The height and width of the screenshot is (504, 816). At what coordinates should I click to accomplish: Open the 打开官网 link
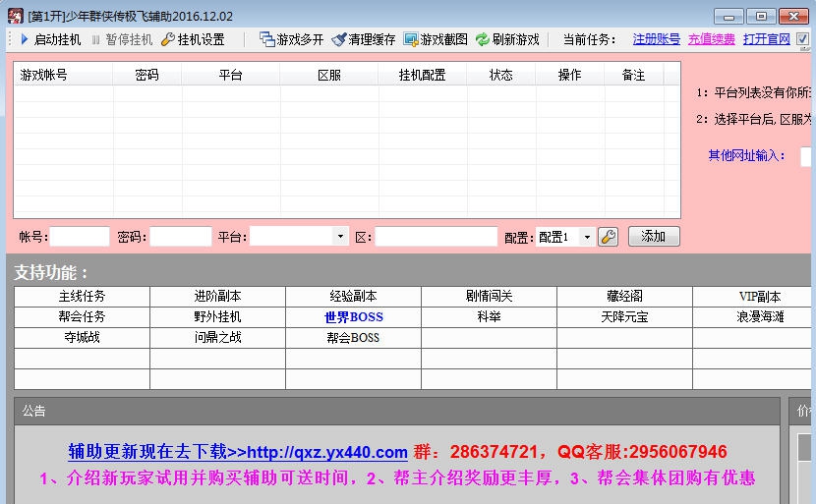(x=767, y=39)
